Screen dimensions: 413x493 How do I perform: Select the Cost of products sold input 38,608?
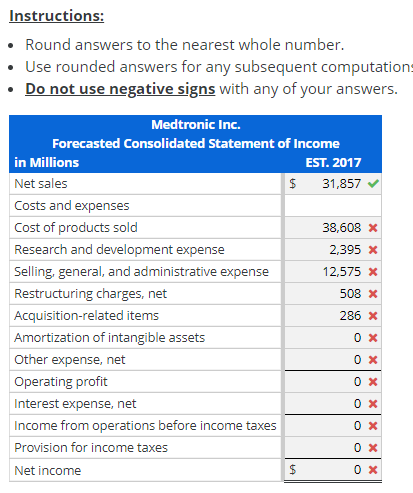[333, 228]
